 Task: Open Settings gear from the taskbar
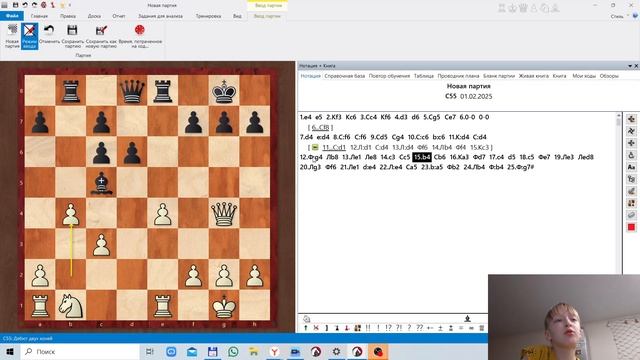coord(336,351)
